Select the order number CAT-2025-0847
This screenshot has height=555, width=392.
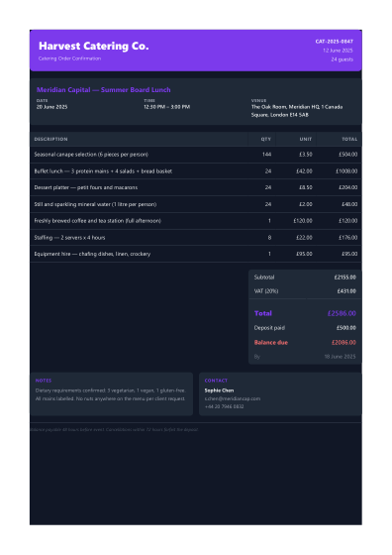pos(334,42)
